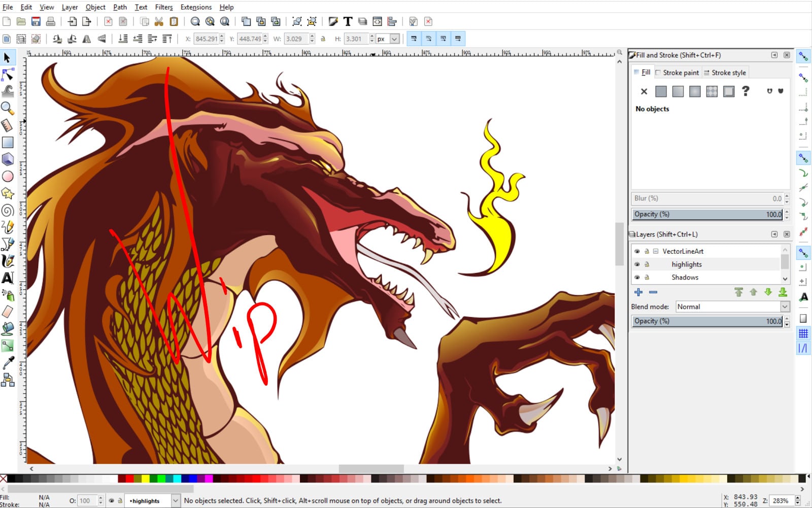Open the units dropdown showing px
The height and width of the screenshot is (508, 812).
[394, 38]
